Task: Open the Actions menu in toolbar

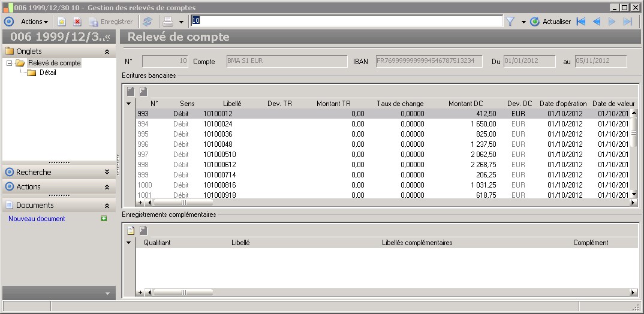Action: coord(34,22)
